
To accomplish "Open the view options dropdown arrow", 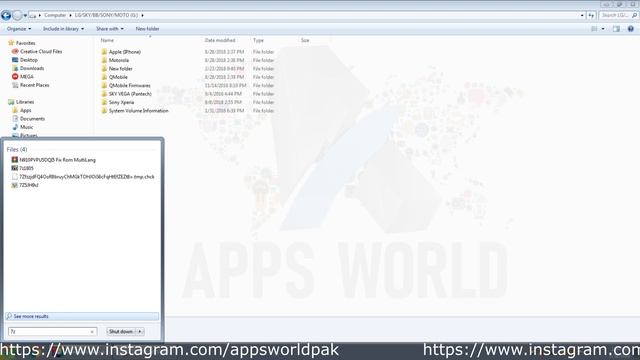I will tap(603, 29).
